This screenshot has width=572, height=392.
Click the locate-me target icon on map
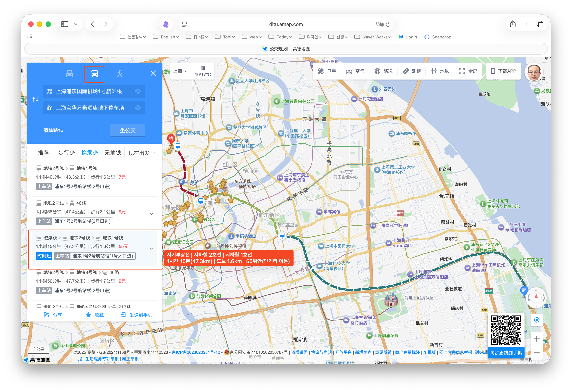coord(537,320)
